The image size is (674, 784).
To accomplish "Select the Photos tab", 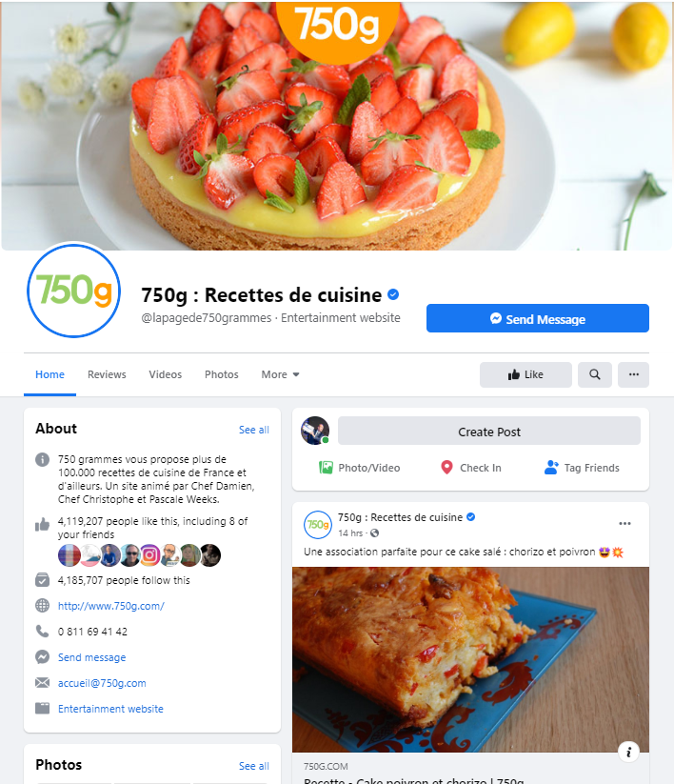I will (x=222, y=374).
